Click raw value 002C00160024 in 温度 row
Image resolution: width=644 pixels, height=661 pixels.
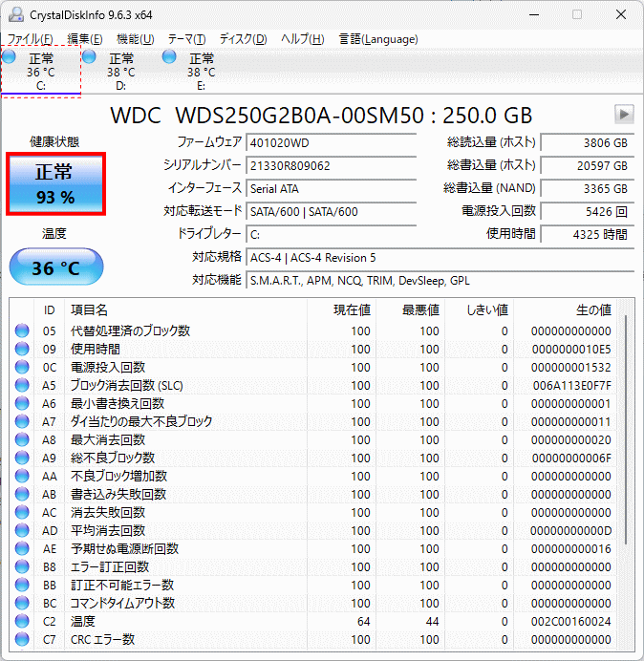pos(571,622)
